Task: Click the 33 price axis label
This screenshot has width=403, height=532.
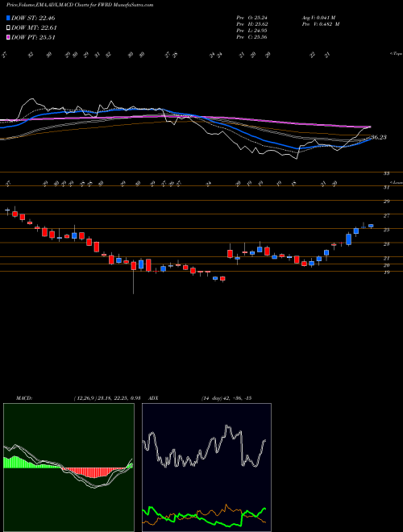Action: 386,173
